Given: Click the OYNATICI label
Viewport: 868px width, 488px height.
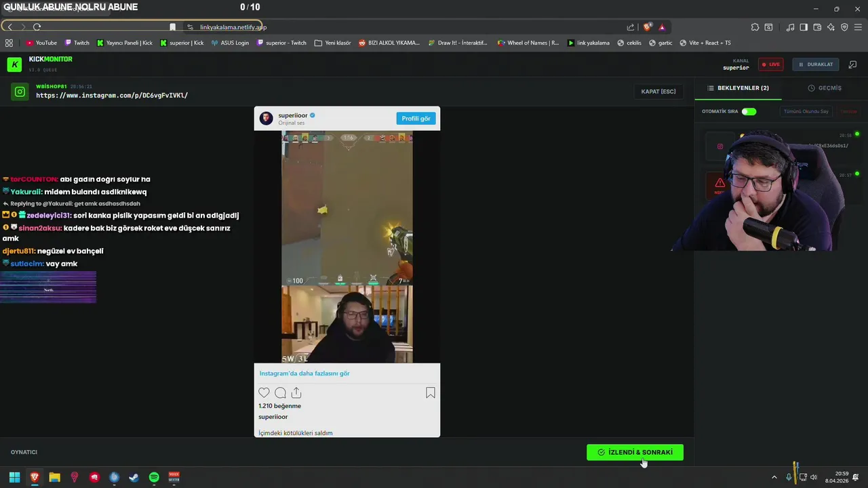Looking at the screenshot, I should pyautogui.click(x=24, y=452).
